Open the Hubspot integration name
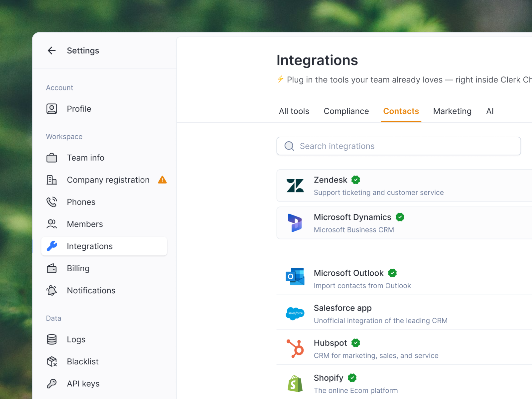532x399 pixels. point(330,343)
